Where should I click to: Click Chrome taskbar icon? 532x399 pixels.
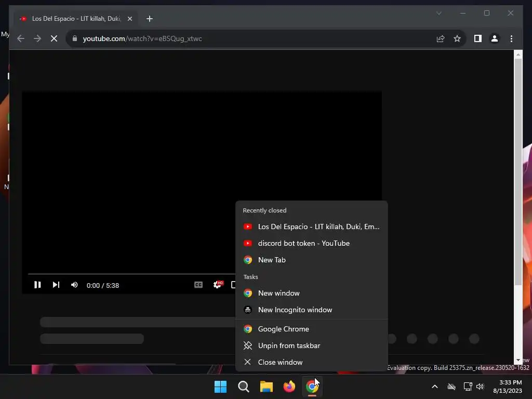pos(312,387)
